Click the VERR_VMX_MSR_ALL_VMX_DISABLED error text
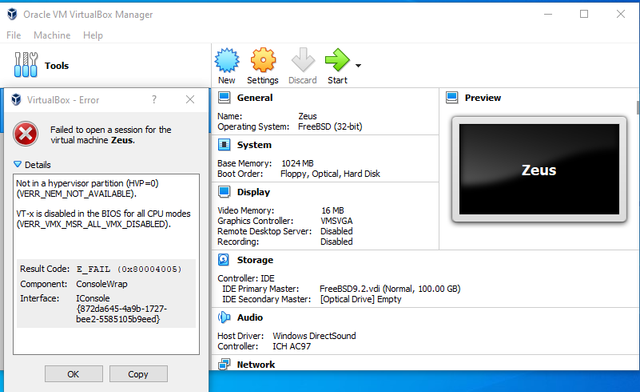The height and width of the screenshot is (392, 640). pos(93,224)
